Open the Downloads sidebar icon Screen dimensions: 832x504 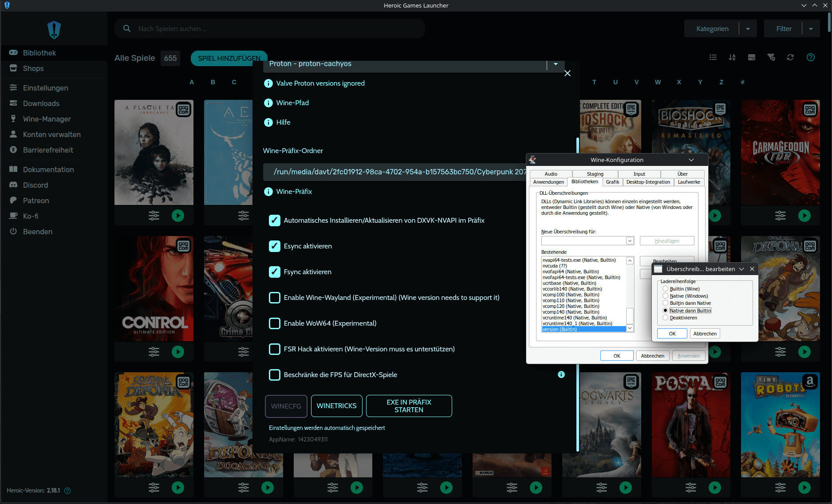(13, 103)
